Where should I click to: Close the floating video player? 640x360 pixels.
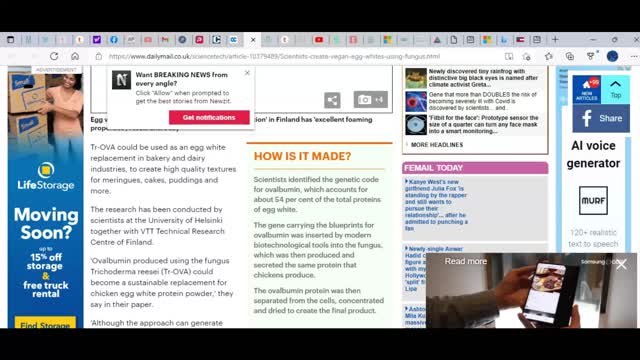click(x=622, y=264)
